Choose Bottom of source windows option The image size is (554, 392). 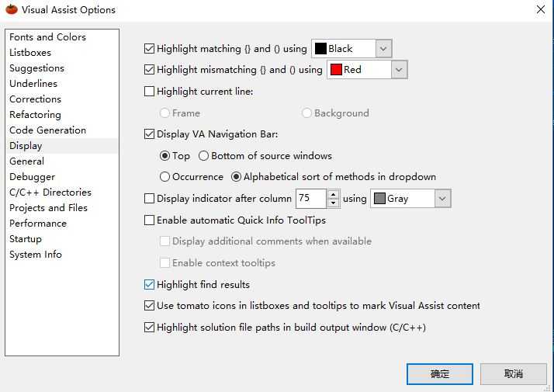(203, 156)
